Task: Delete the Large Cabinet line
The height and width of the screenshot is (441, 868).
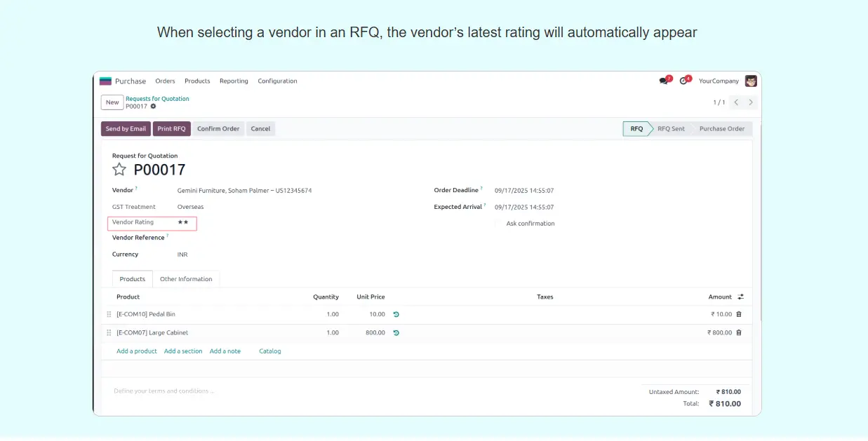Action: [739, 333]
